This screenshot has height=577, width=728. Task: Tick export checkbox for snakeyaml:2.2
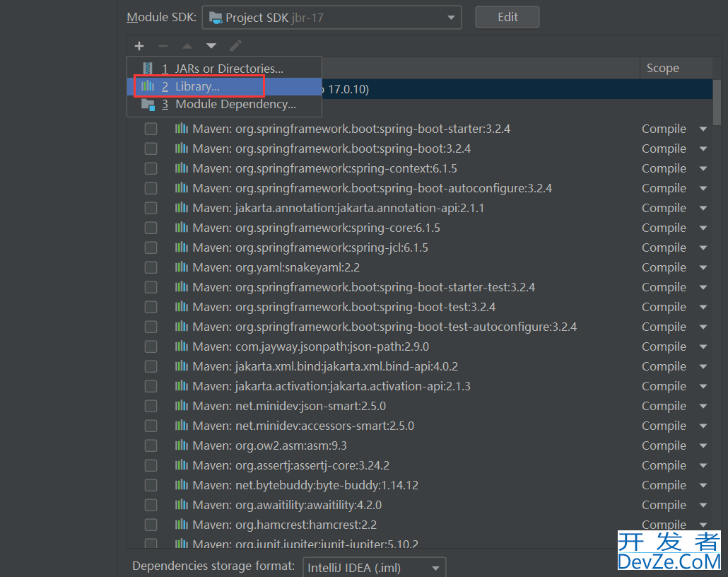[151, 267]
